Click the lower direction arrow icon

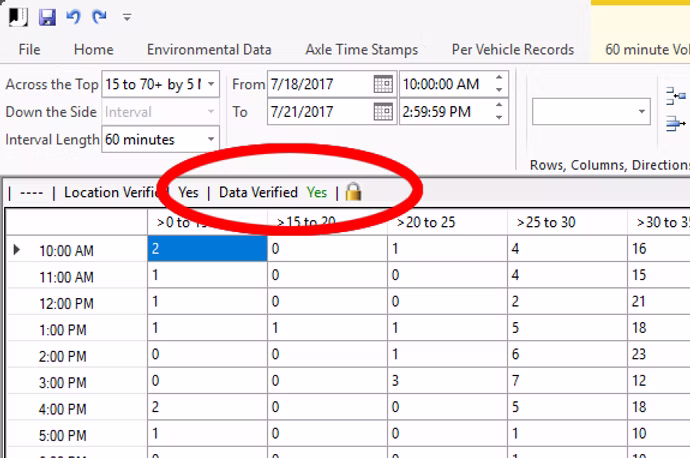pyautogui.click(x=675, y=124)
